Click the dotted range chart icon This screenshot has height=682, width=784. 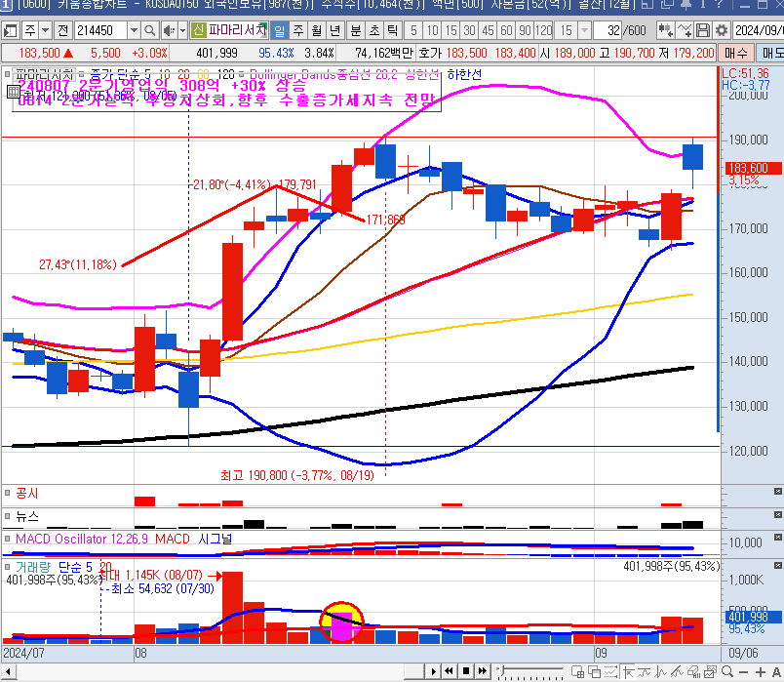(611, 672)
